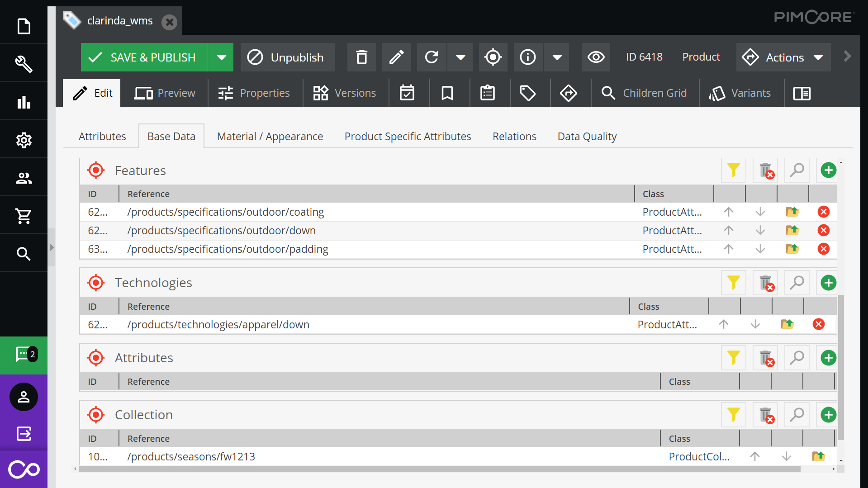Open the reload options dropdown arrow
Viewport: 868px width, 488px height.
click(460, 57)
